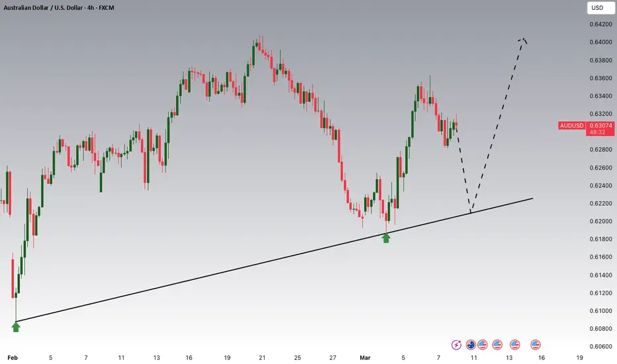Screen dimensions: 617x364
Task: Click the Feb label on time axis
Action: [13, 357]
